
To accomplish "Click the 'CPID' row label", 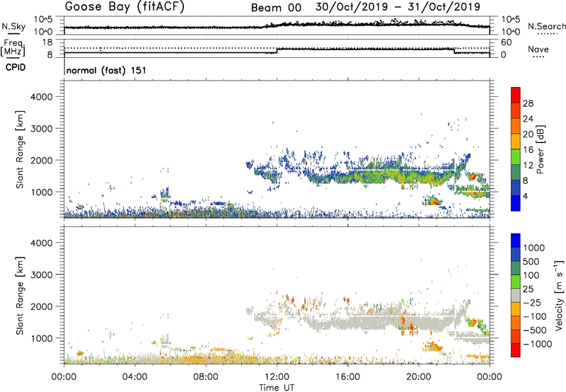I will click(16, 67).
